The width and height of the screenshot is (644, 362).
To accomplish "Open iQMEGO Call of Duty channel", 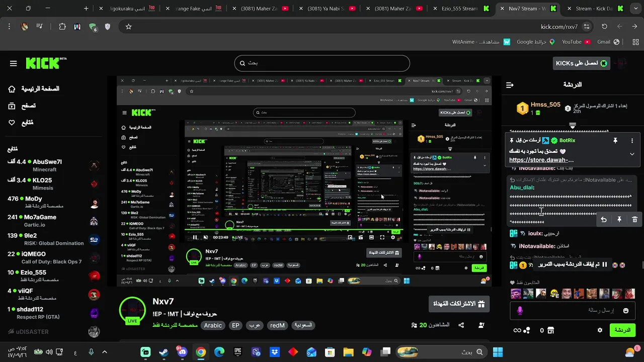I will click(x=53, y=257).
